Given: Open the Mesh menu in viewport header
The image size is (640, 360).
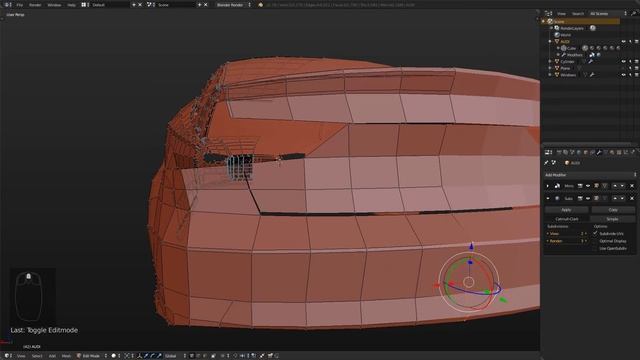Looking at the screenshot, I should pos(66,356).
